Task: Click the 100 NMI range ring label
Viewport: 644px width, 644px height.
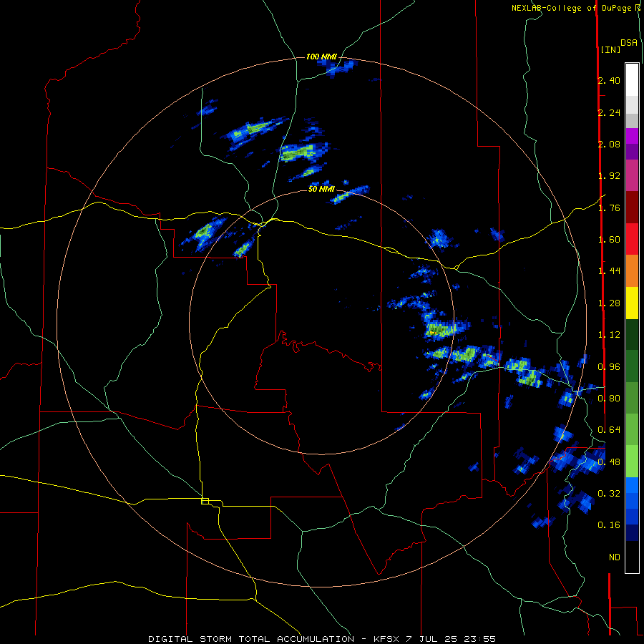Action: [x=321, y=57]
